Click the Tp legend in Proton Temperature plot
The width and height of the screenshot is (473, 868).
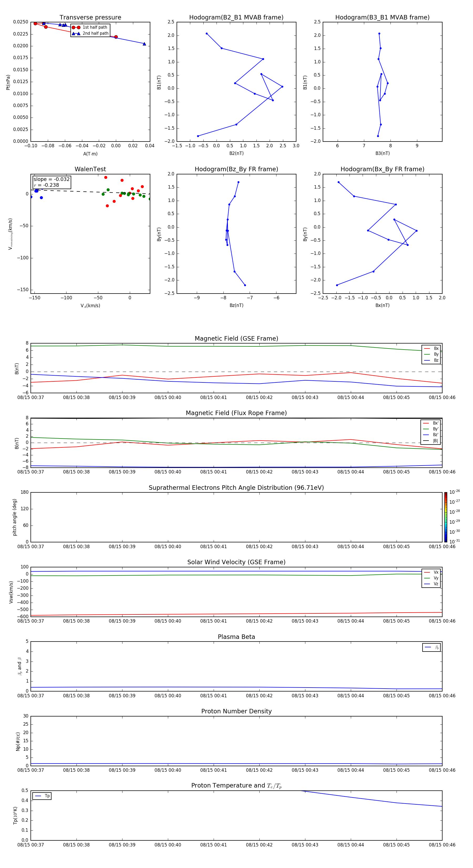(42, 796)
